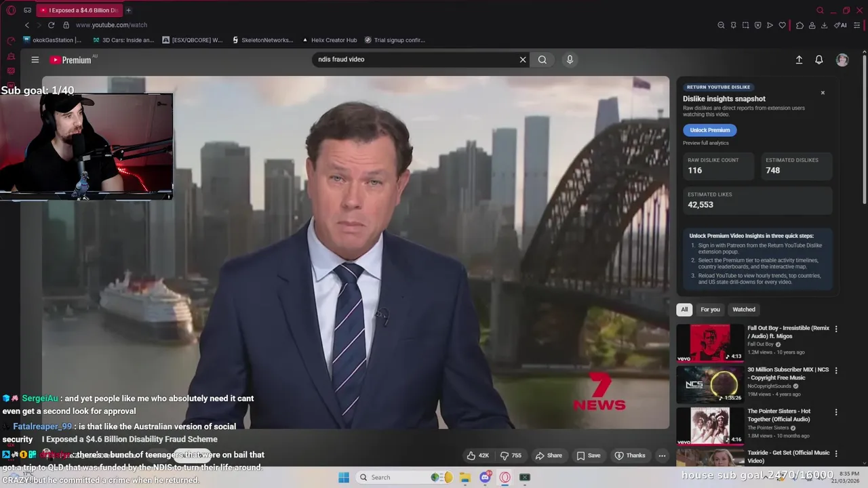Click the Opera GX corner controller icon
This screenshot has width=868, height=488.
pyautogui.click(x=27, y=10)
